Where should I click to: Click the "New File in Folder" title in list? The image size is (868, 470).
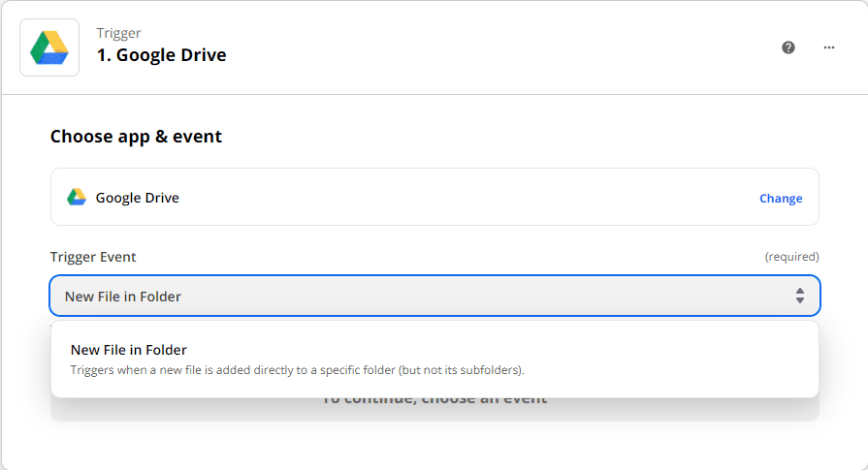coord(129,350)
